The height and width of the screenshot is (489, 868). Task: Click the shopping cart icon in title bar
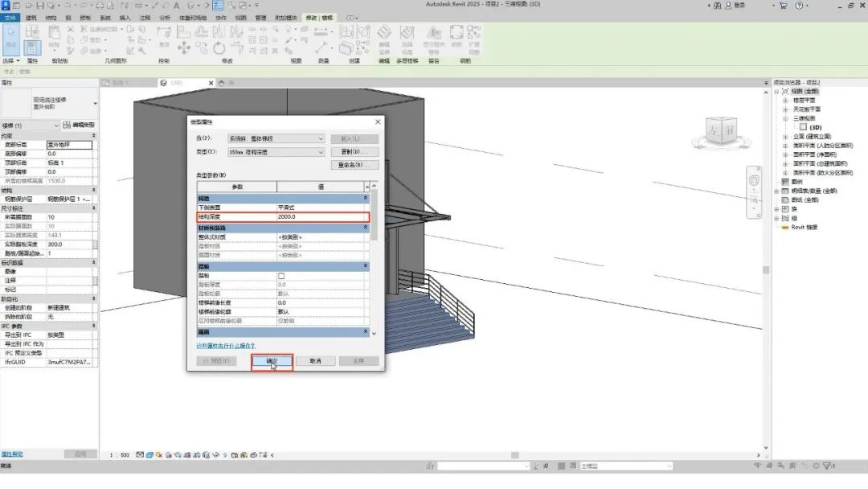coord(784,6)
